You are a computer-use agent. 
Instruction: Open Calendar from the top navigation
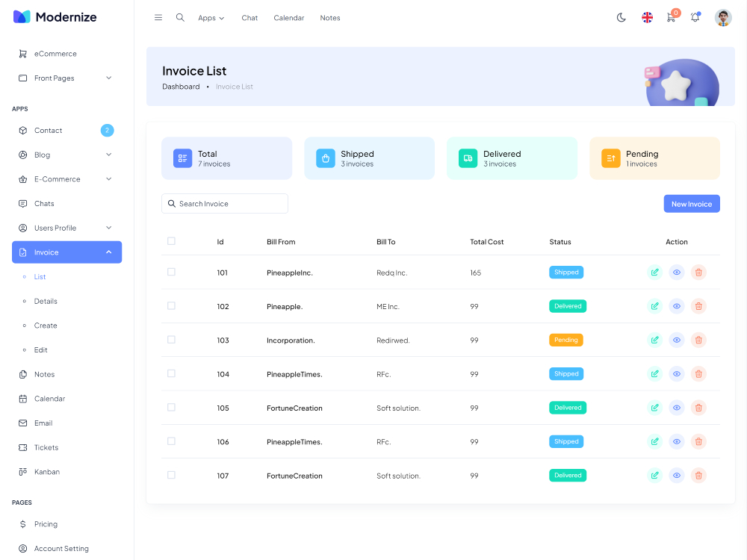click(x=288, y=18)
